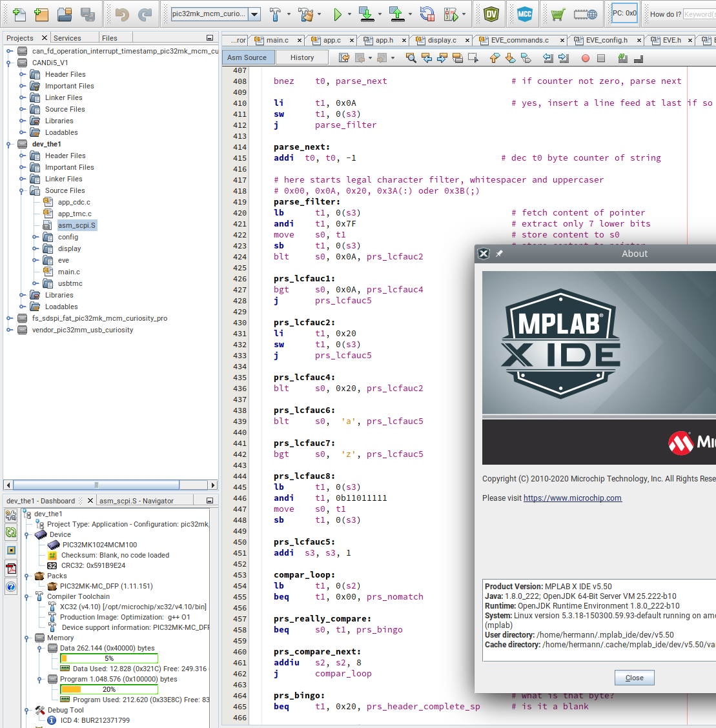Click the Redo arrow icon
Image resolution: width=716 pixels, height=728 pixels.
(x=145, y=14)
